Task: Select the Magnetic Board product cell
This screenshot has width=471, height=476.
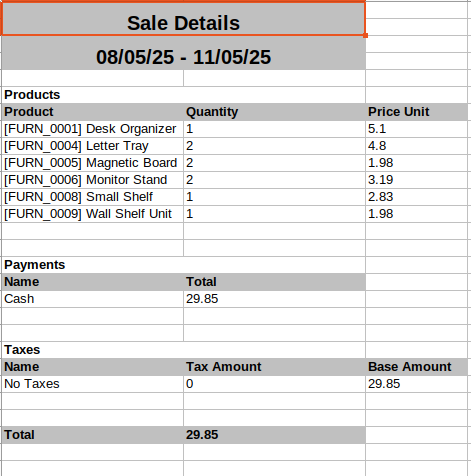Action: (92, 163)
